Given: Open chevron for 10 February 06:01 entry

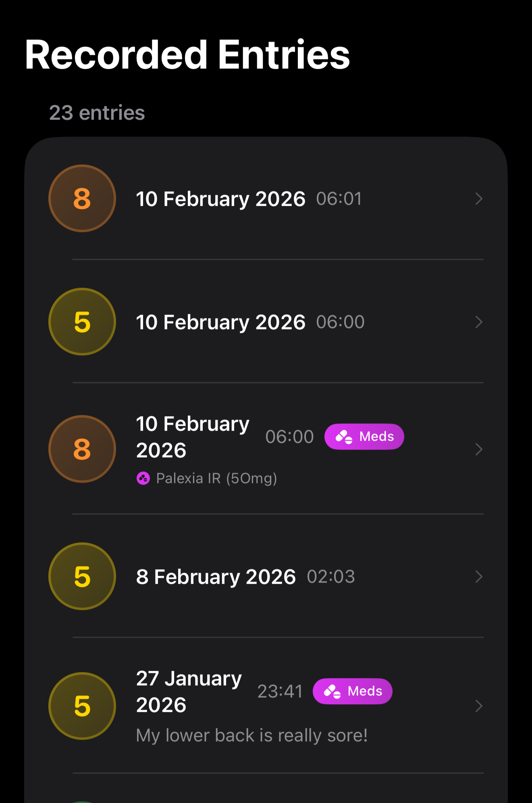Looking at the screenshot, I should [479, 199].
